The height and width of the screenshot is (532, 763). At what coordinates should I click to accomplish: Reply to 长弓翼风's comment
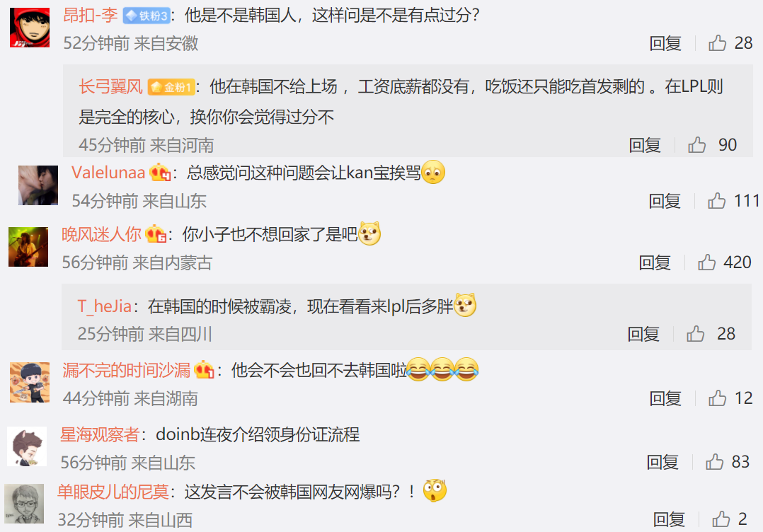click(645, 145)
